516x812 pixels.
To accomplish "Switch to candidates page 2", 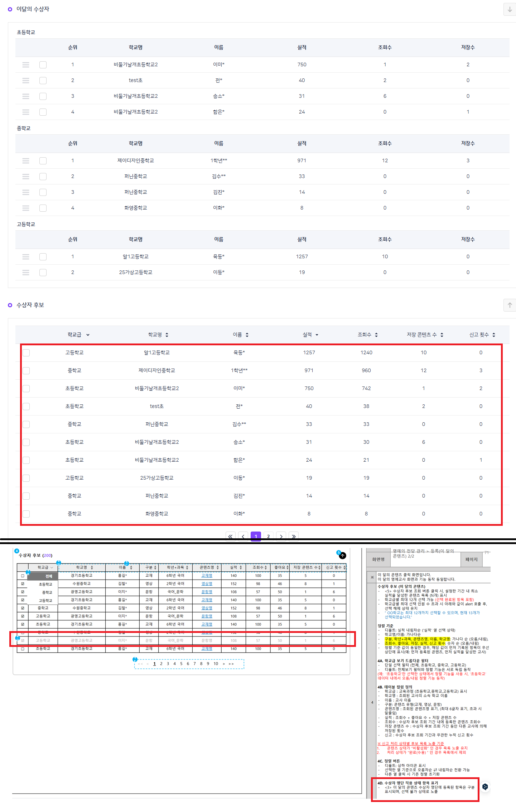I will click(269, 536).
